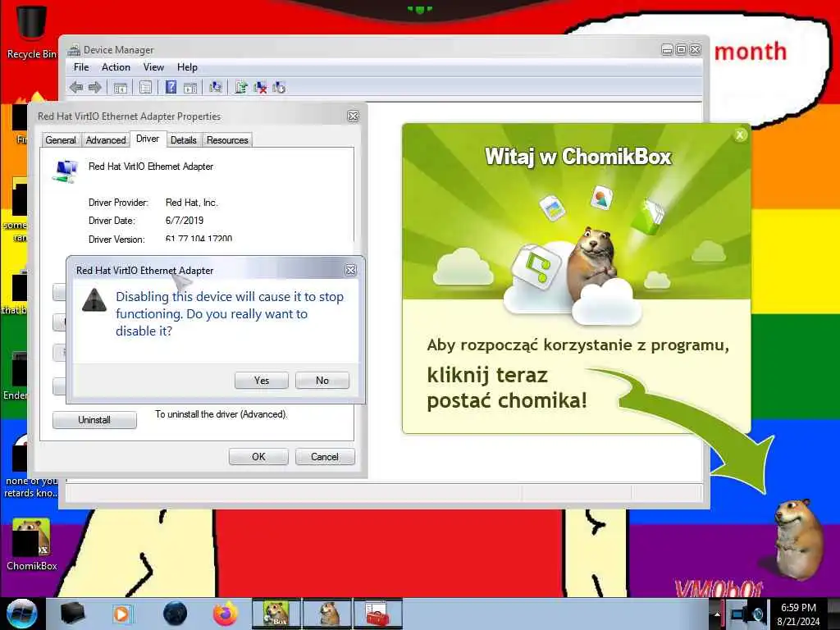Close the Ethernet Adapter Properties dialog
The height and width of the screenshot is (630, 840).
[x=353, y=116]
